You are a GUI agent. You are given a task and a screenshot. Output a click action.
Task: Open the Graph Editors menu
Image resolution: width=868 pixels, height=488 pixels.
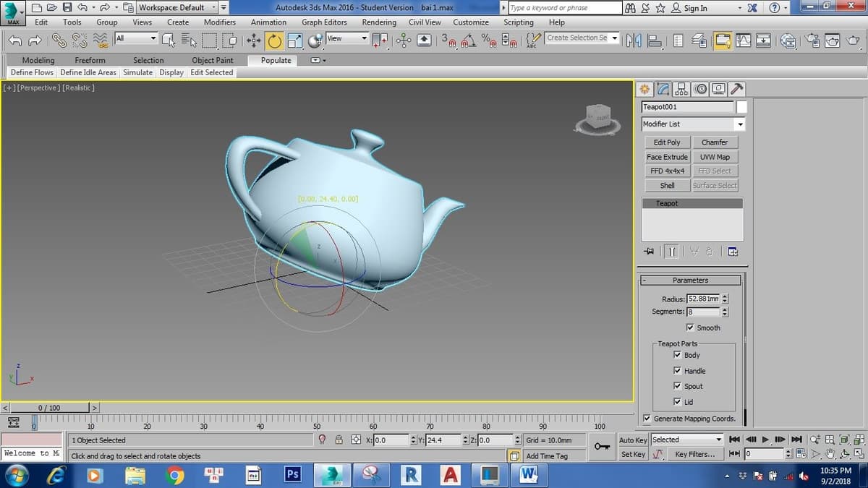click(324, 22)
